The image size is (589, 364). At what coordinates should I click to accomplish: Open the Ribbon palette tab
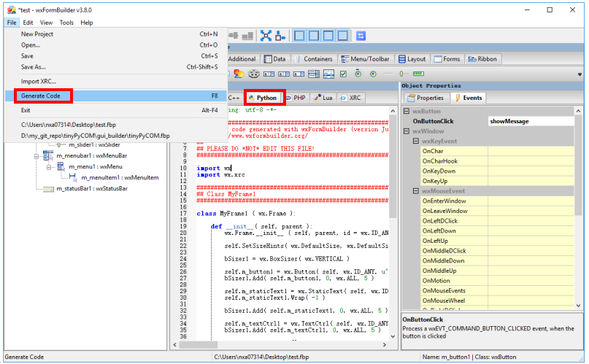pyautogui.click(x=482, y=59)
